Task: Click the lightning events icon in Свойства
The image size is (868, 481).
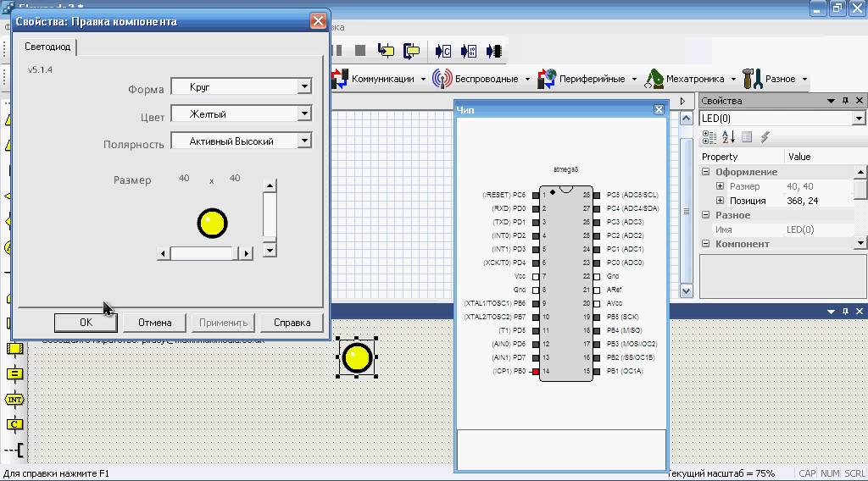Action: (x=765, y=137)
